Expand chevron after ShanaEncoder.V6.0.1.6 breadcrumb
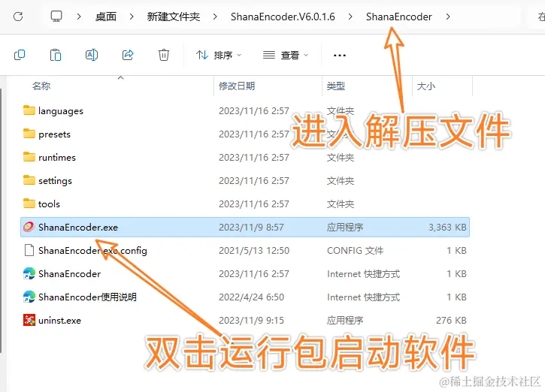545x392 pixels. 350,17
